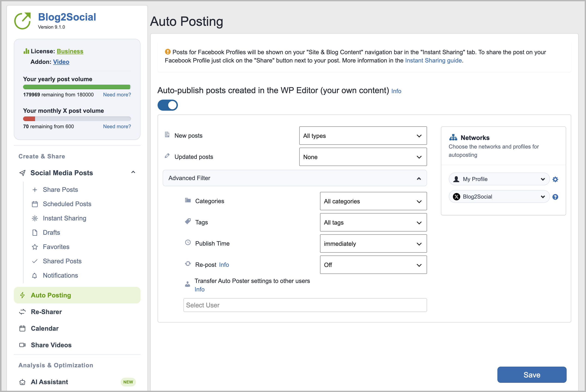Screen dimensions: 586x392
Task: Click the monthly X post volume progress bar
Action: pos(77,119)
